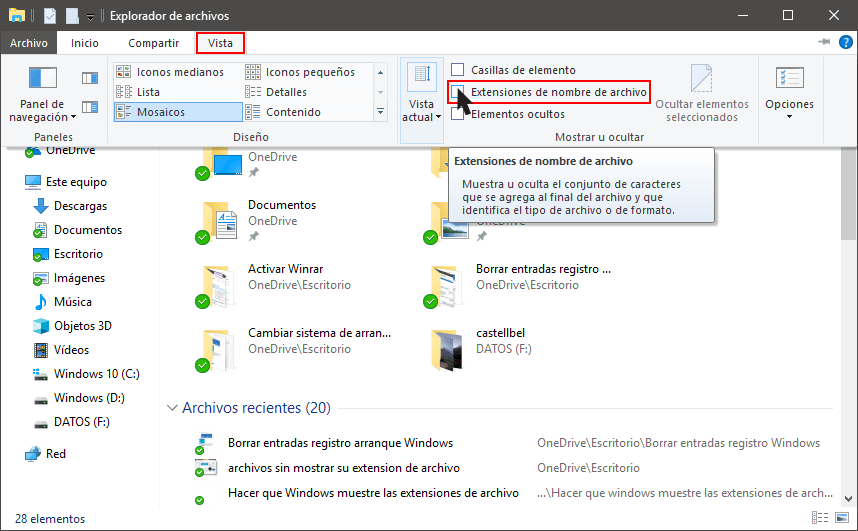This screenshot has height=531, width=858.
Task: Click the Este equipo monitor icon
Action: click(x=33, y=182)
